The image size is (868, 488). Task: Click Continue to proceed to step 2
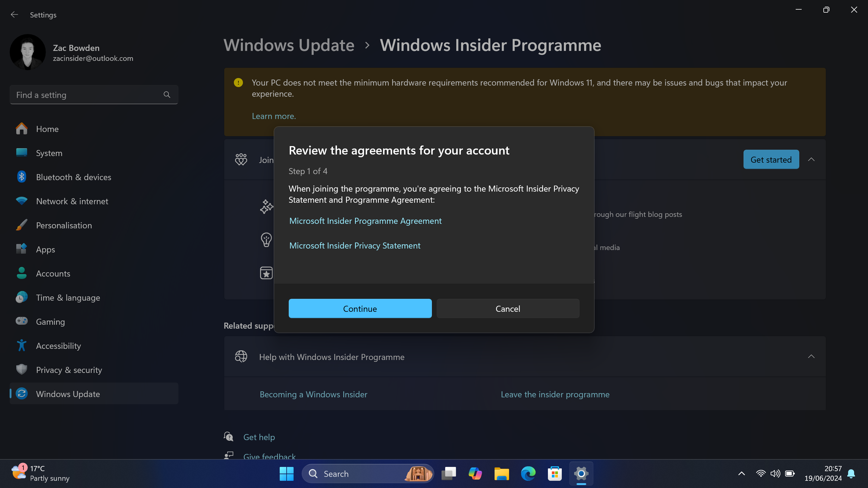click(x=360, y=308)
